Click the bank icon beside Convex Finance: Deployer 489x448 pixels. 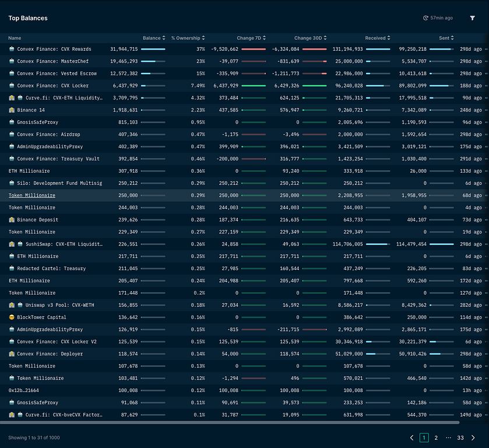pos(12,354)
